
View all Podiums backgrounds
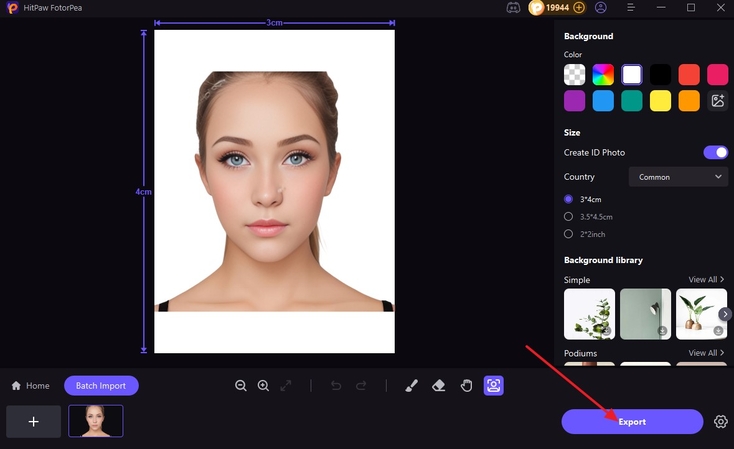pos(706,353)
